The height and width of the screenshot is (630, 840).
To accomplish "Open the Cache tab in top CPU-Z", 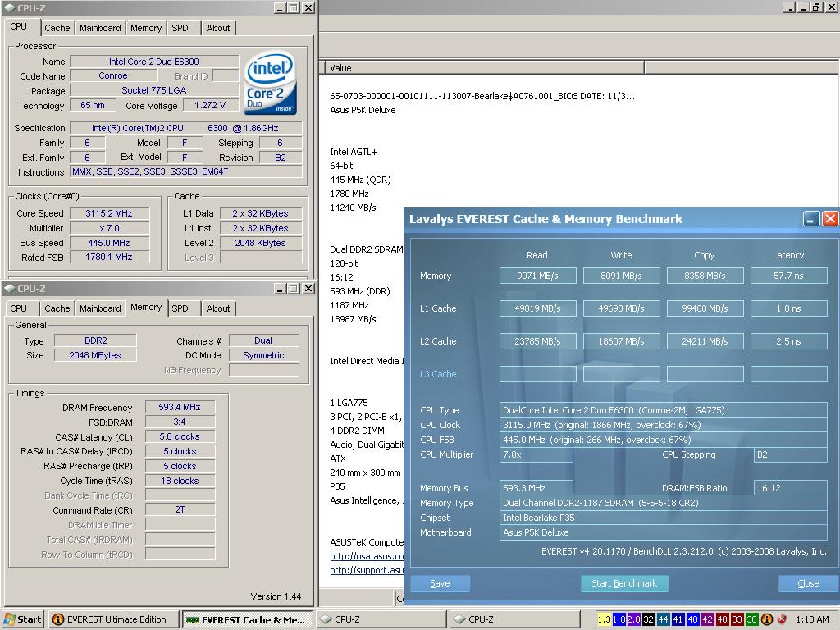I will pyautogui.click(x=57, y=28).
